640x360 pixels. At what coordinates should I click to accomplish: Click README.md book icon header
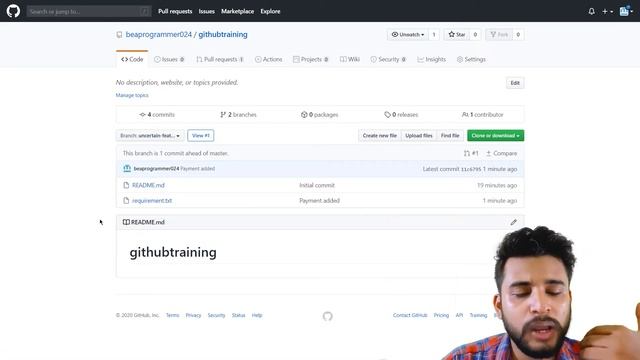126,222
